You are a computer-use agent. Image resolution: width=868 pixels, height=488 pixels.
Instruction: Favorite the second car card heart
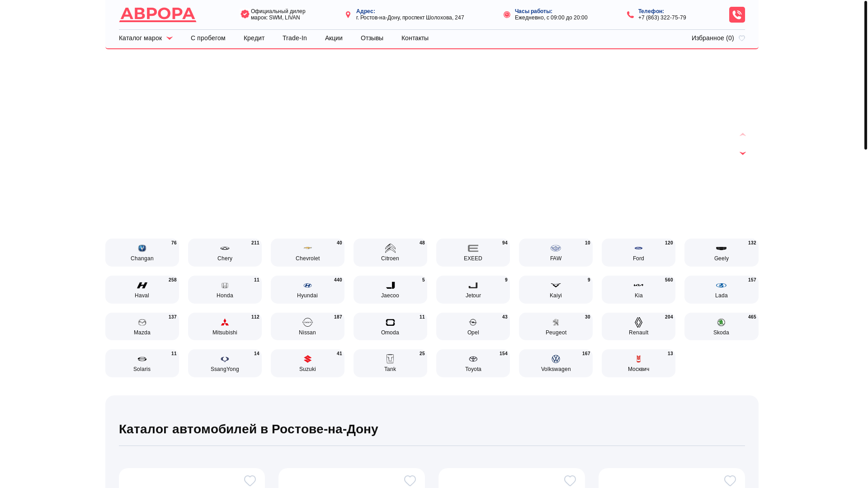410,481
